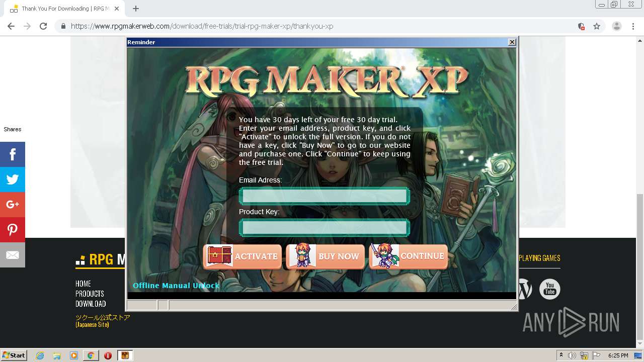The image size is (644, 362).
Task: Click the RPG Maker footer logo
Action: point(101,259)
